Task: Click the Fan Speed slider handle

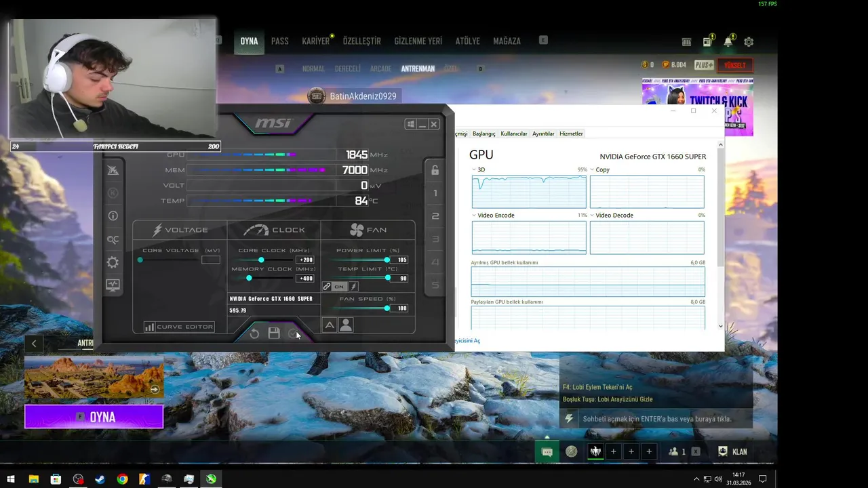Action: tap(387, 308)
